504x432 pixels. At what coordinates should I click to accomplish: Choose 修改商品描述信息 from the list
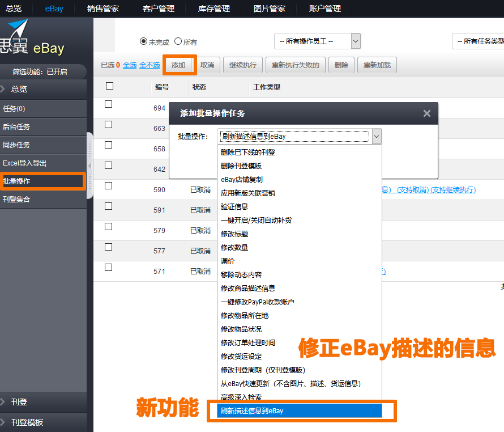tap(300, 289)
